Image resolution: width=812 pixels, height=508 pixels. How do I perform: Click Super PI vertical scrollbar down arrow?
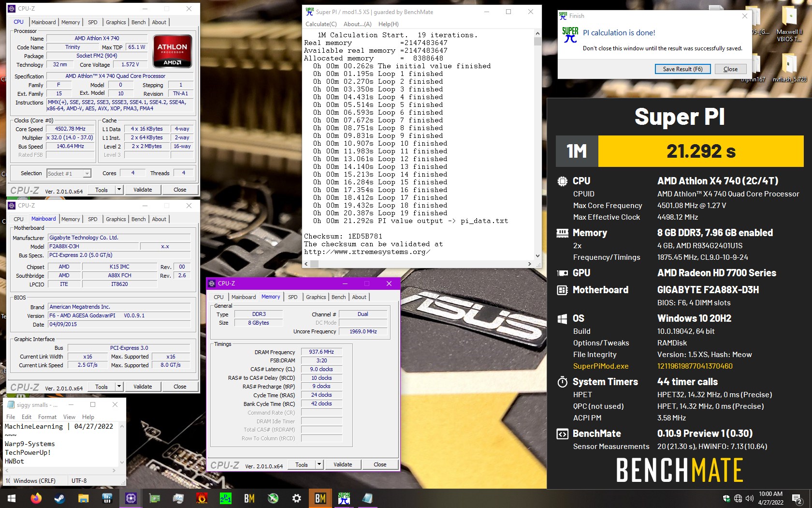537,256
